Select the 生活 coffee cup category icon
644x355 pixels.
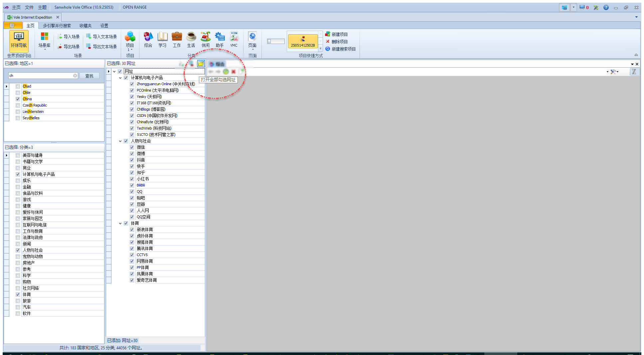[191, 37]
